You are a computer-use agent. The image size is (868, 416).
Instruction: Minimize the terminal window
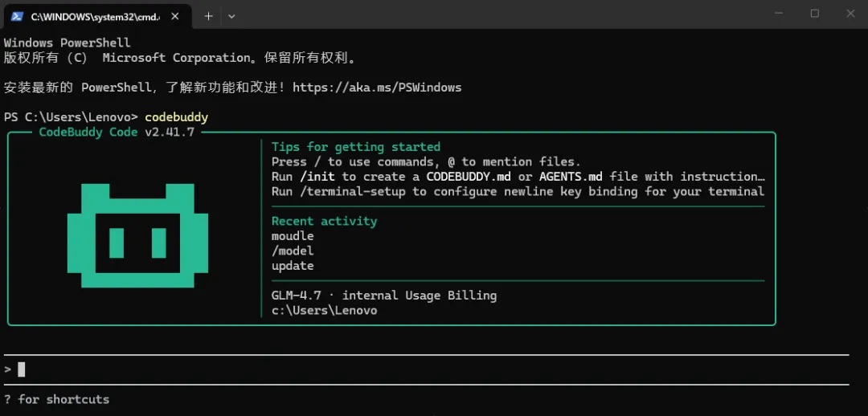coord(778,14)
